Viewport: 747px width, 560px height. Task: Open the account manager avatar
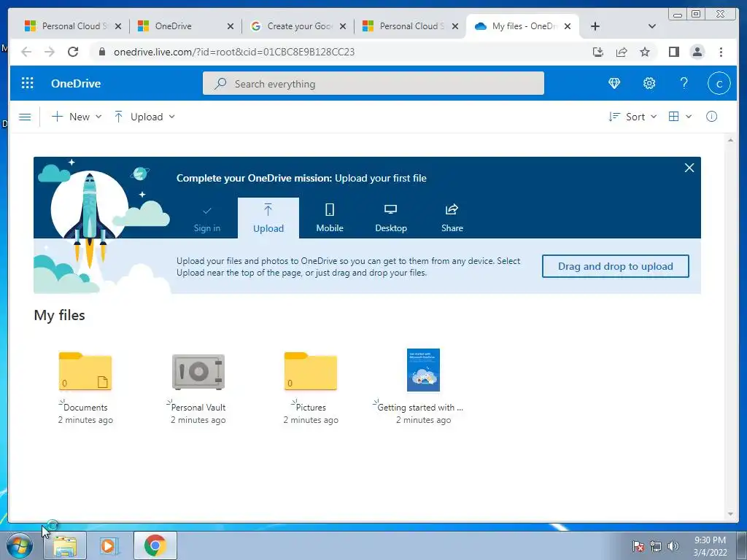719,83
